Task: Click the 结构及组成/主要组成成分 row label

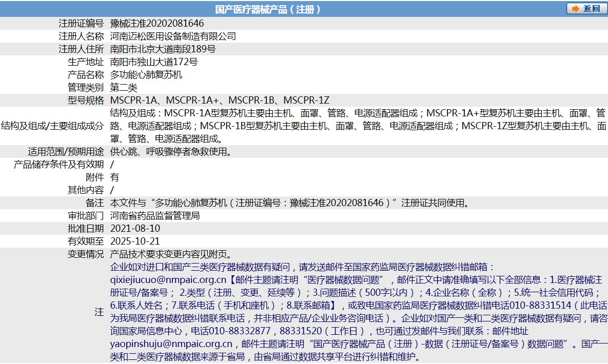Action: coord(52,126)
